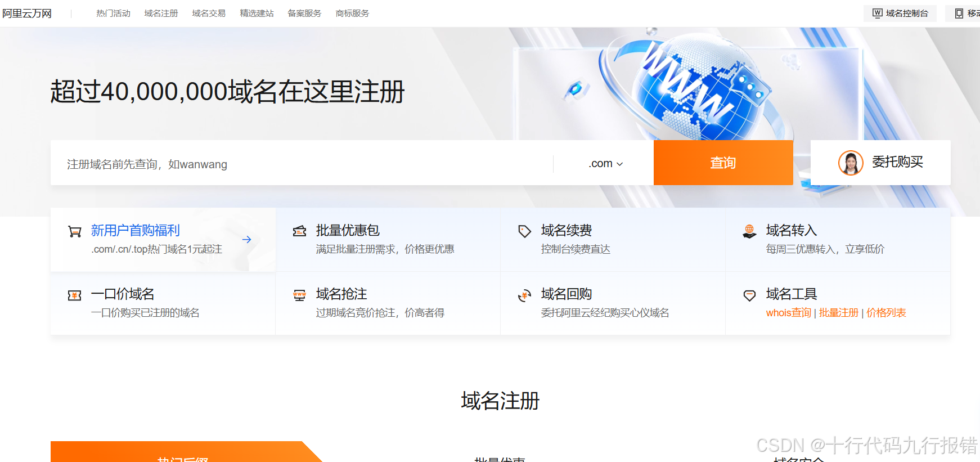Click the yen ticket icon beside 一口价域名

point(75,295)
